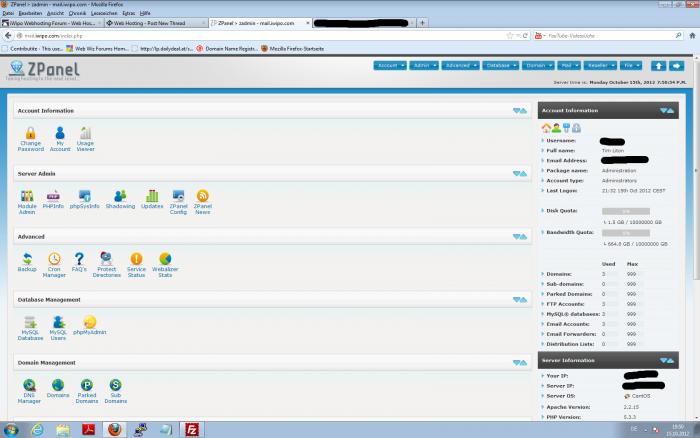700x438 pixels.
Task: Click the Bandwidth Quota progress bar
Action: coord(625,233)
